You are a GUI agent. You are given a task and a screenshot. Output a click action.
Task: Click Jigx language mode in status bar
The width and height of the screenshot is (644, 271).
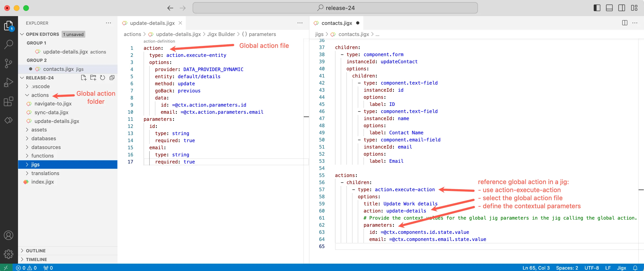(x=621, y=268)
